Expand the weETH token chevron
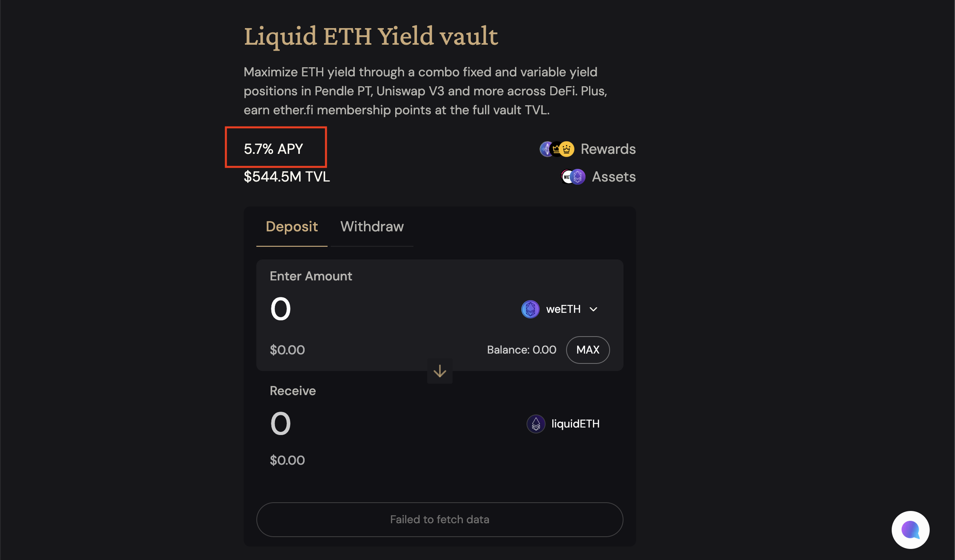The height and width of the screenshot is (560, 955). tap(593, 309)
